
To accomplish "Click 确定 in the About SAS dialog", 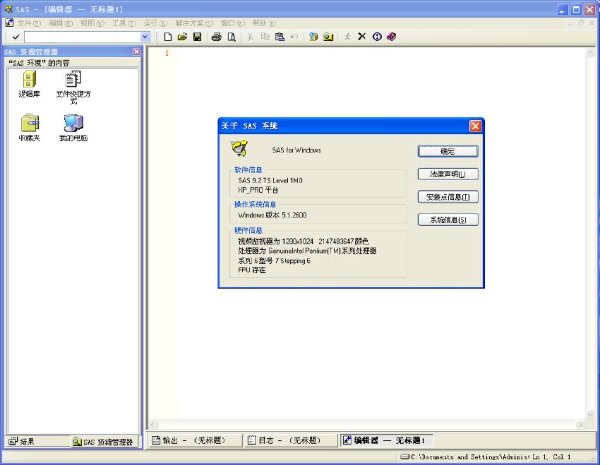I will pos(448,152).
